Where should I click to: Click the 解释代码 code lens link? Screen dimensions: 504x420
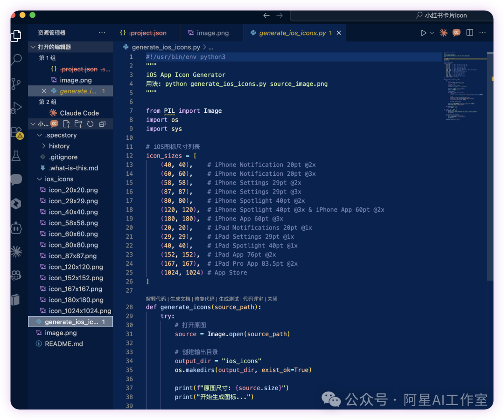click(x=157, y=299)
